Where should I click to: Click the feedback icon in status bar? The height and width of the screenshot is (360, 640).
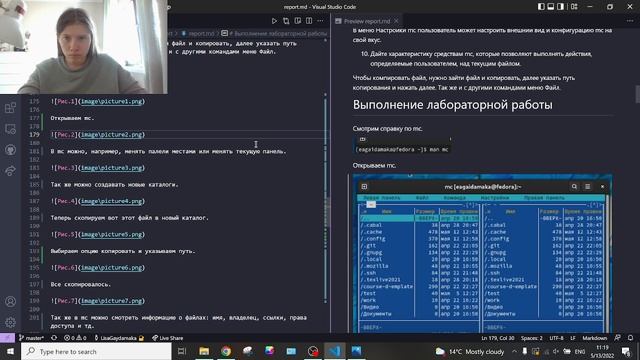point(618,338)
